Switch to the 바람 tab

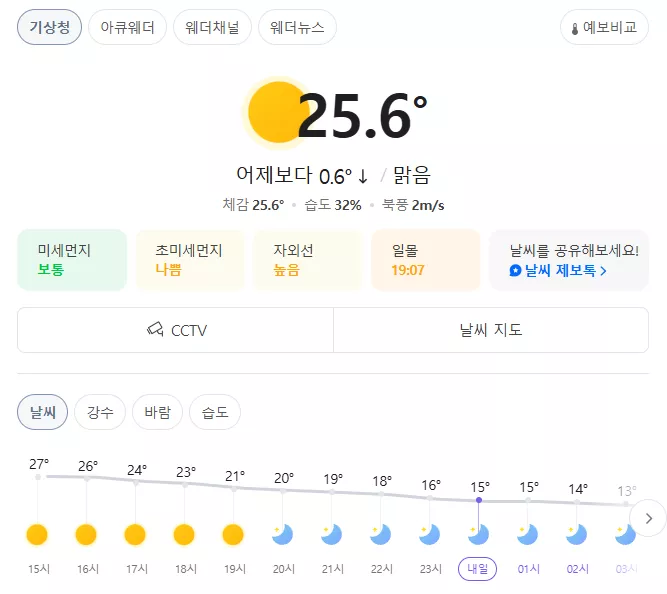click(x=157, y=412)
